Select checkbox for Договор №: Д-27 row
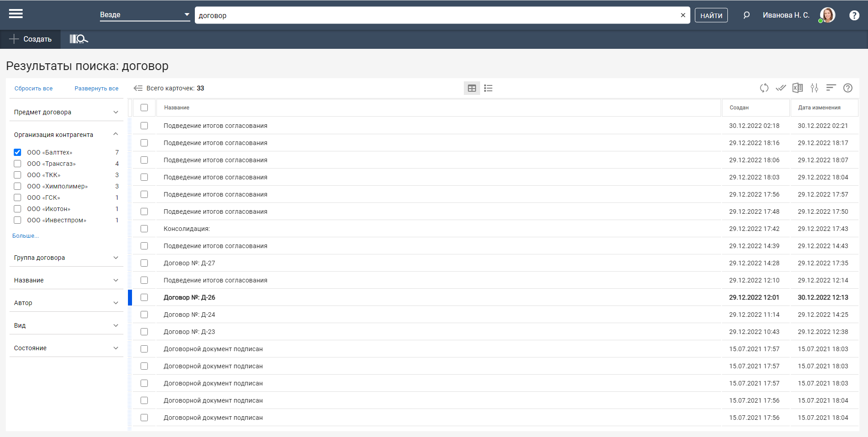Viewport: 868px width, 437px height. point(144,263)
